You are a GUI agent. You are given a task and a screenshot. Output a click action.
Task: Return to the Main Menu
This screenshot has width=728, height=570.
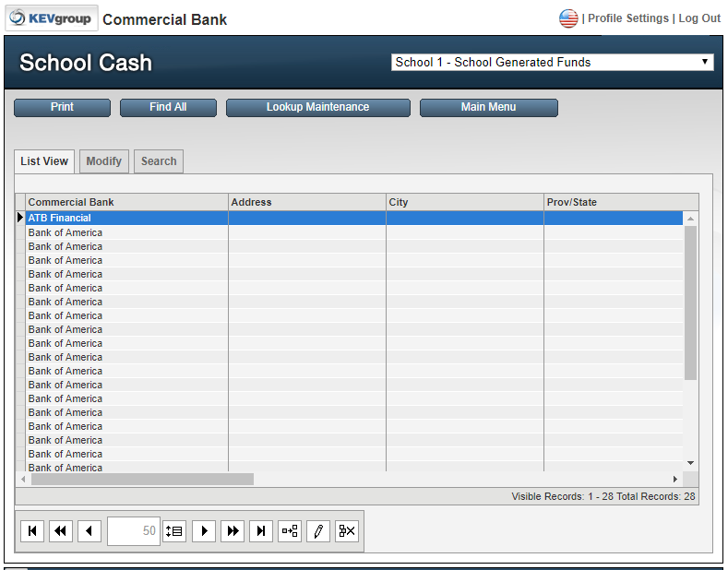tap(488, 107)
